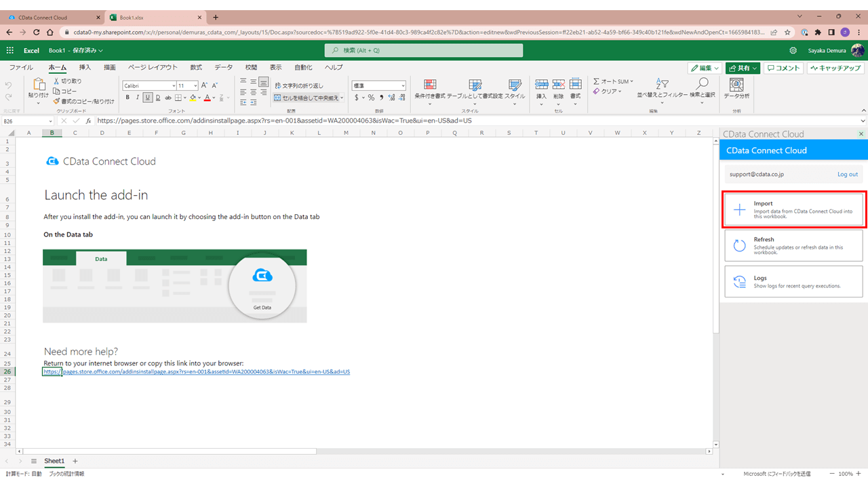Image resolution: width=868 pixels, height=488 pixels.
Task: Click the Refresh button in CData pane
Action: pos(793,245)
